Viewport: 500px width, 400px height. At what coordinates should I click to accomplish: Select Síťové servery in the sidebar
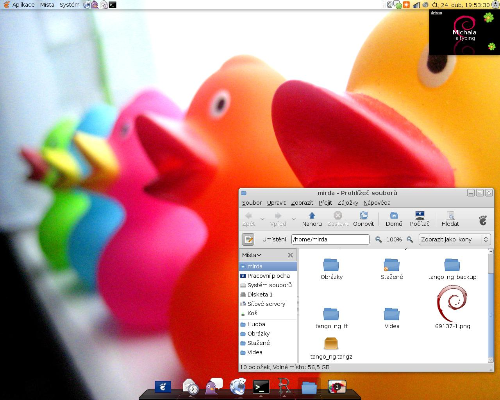(263, 304)
